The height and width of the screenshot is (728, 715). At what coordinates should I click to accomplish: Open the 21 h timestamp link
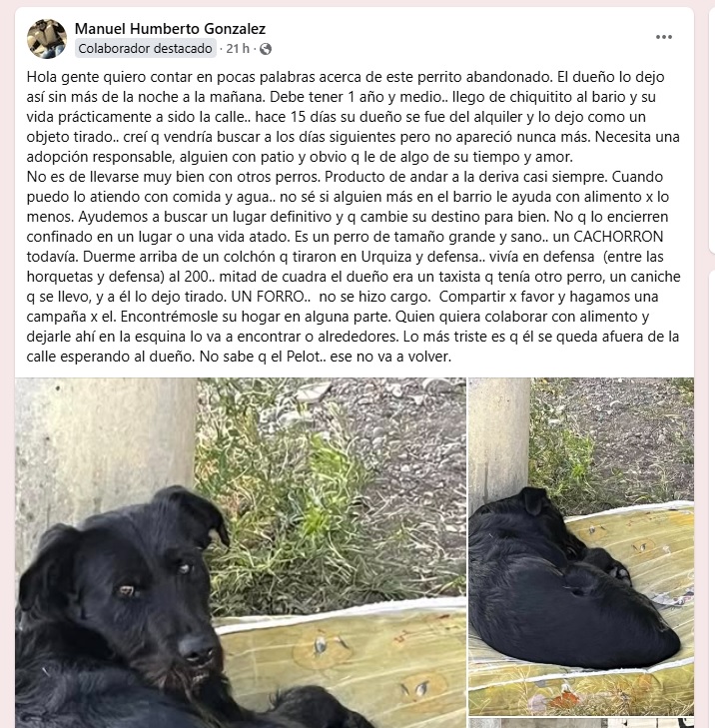pyautogui.click(x=238, y=48)
